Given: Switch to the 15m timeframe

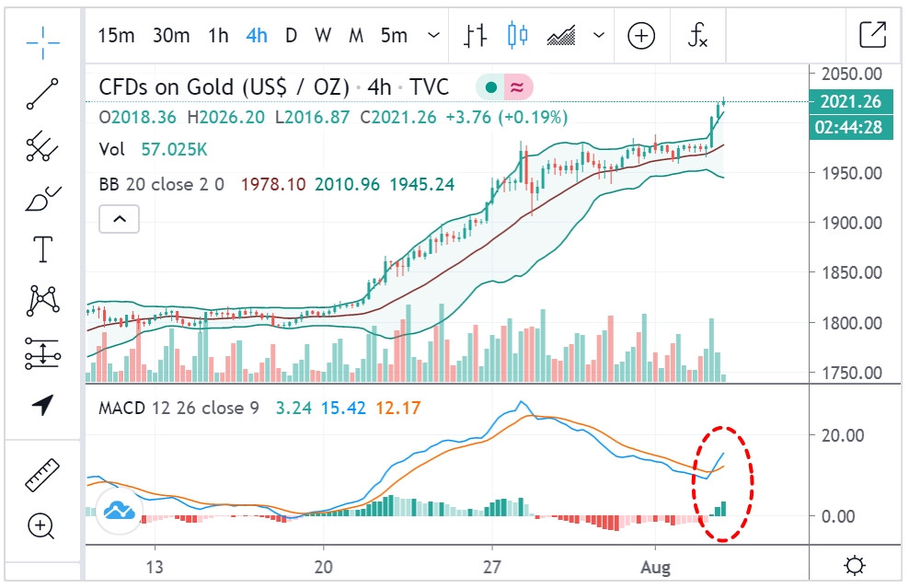Looking at the screenshot, I should (116, 36).
